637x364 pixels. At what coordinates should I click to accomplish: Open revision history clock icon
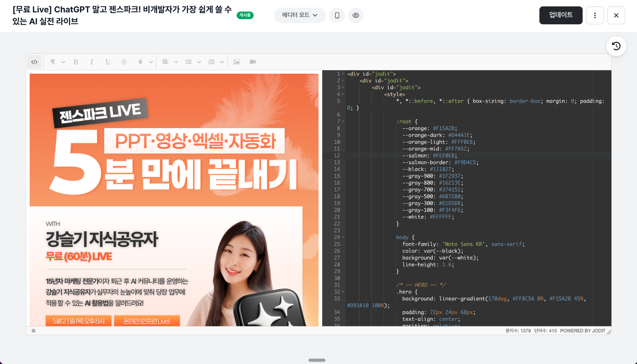coord(616,46)
